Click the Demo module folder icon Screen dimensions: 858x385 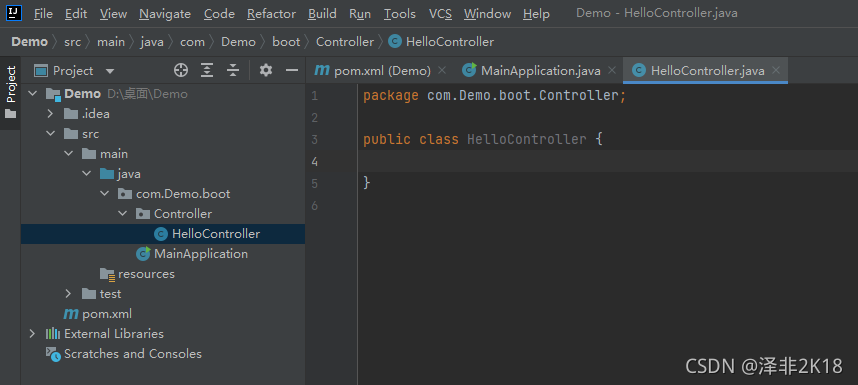53,94
